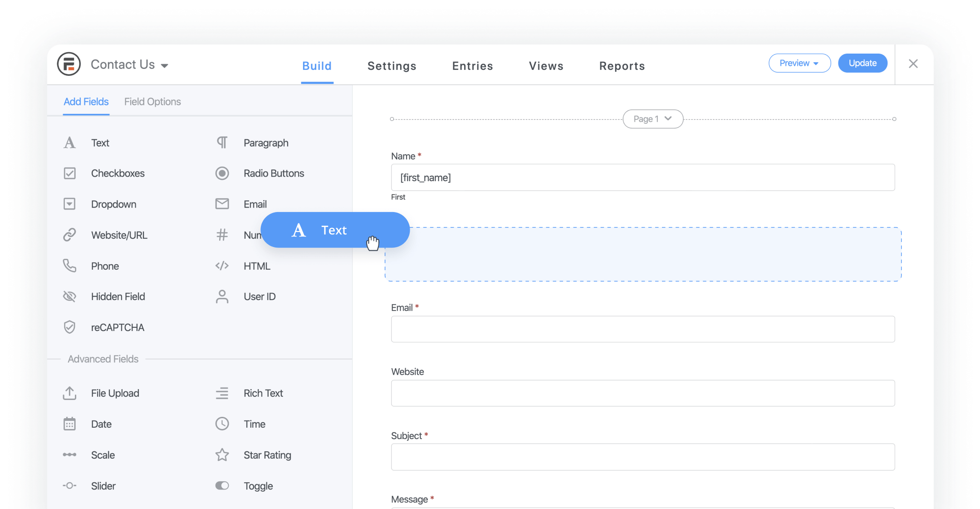This screenshot has height=509, width=980.
Task: Click the Checkboxes field type icon
Action: tap(70, 173)
